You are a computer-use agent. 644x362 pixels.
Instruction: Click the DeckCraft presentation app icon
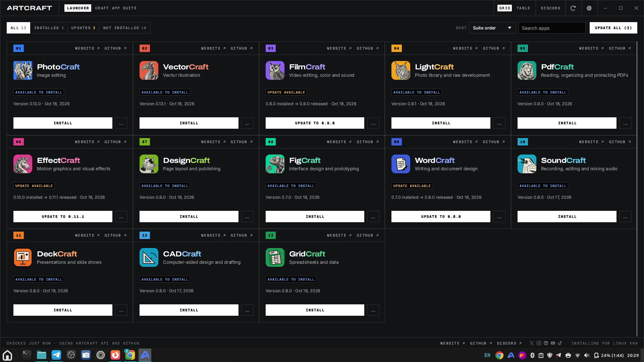tap(23, 257)
